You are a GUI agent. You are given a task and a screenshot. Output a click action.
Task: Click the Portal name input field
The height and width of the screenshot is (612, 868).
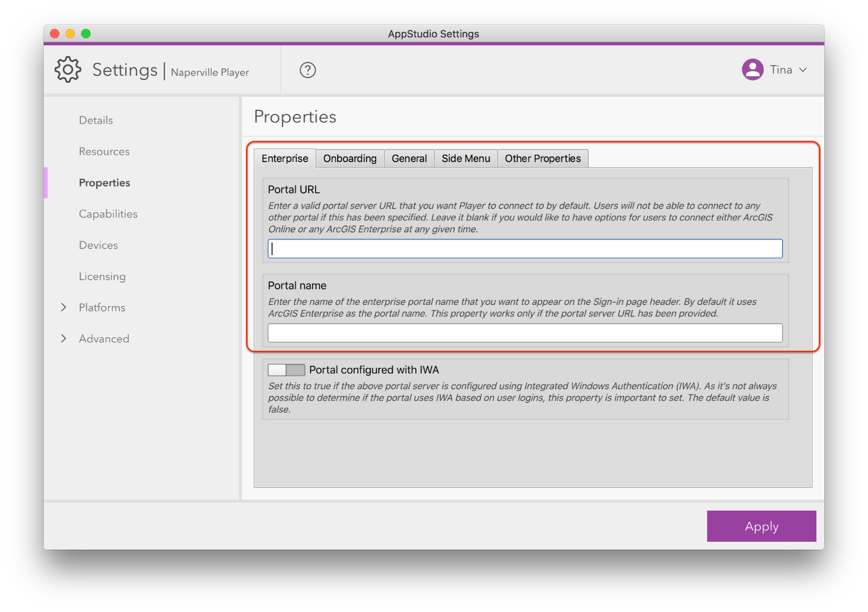tap(525, 333)
